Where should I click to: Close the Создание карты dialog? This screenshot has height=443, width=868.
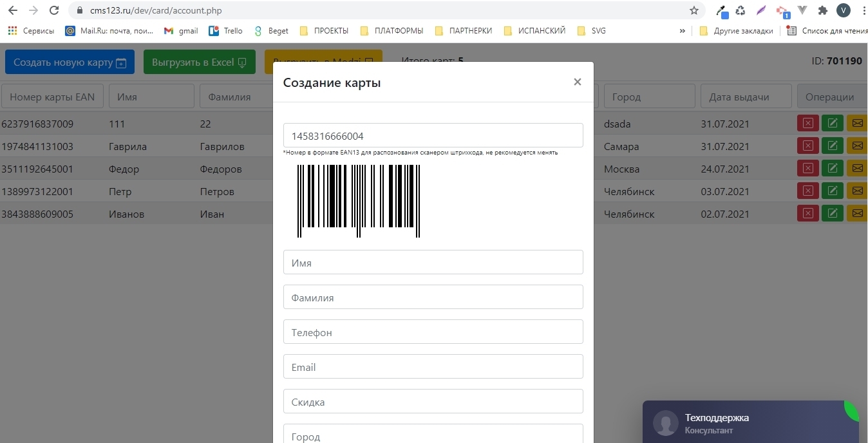(x=577, y=82)
